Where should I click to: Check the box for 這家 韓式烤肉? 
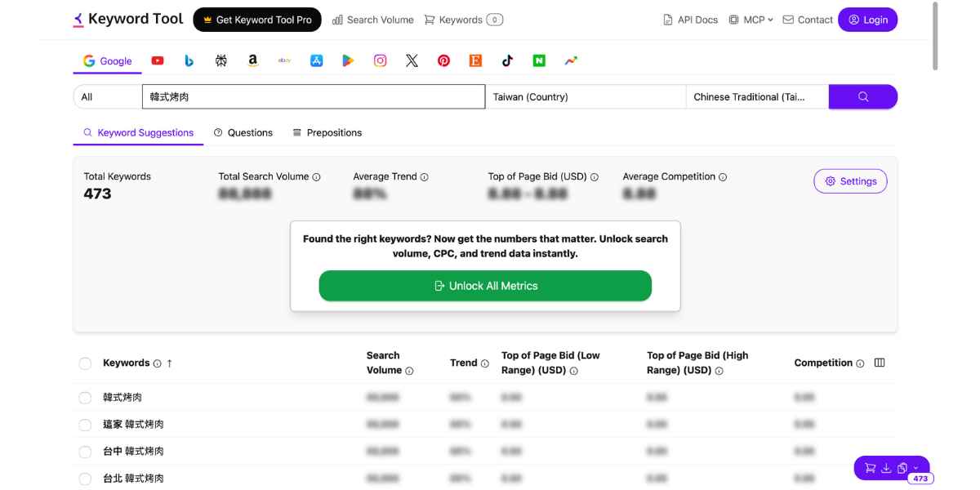click(85, 425)
